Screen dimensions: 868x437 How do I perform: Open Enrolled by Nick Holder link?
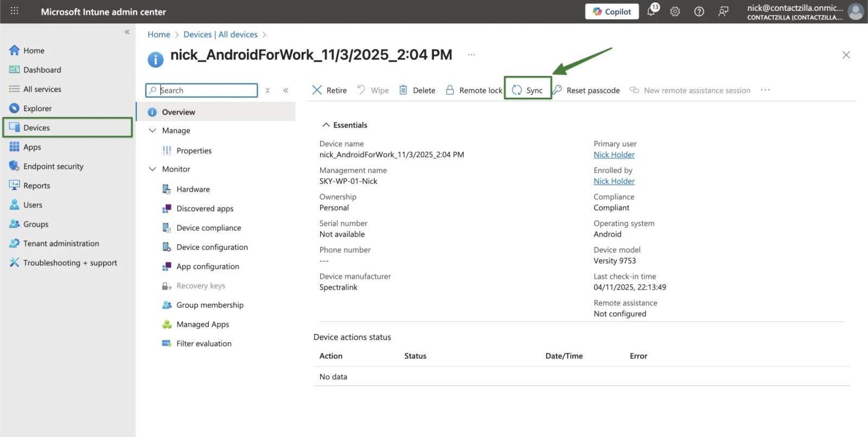pos(614,181)
